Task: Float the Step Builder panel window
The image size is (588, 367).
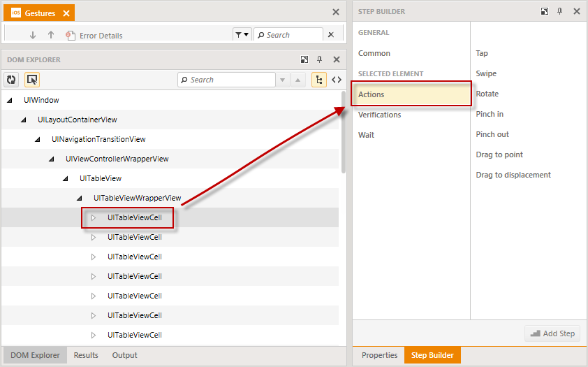Action: point(545,11)
